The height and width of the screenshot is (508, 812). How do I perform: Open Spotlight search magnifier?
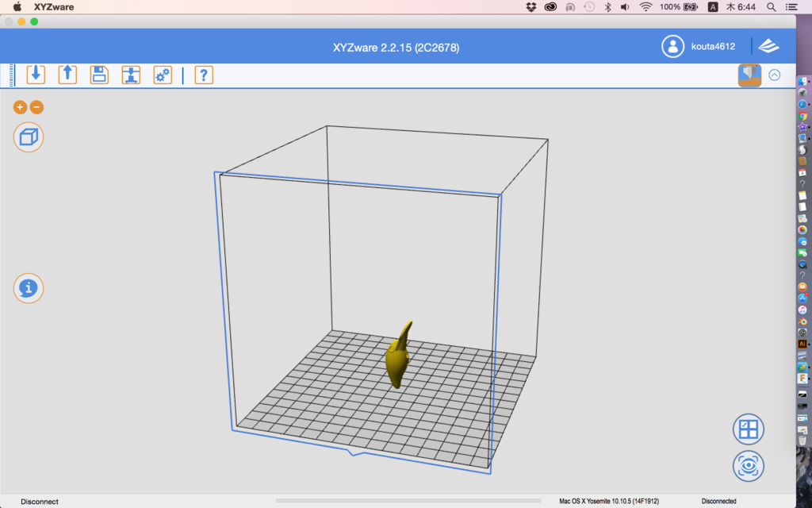(x=771, y=6)
